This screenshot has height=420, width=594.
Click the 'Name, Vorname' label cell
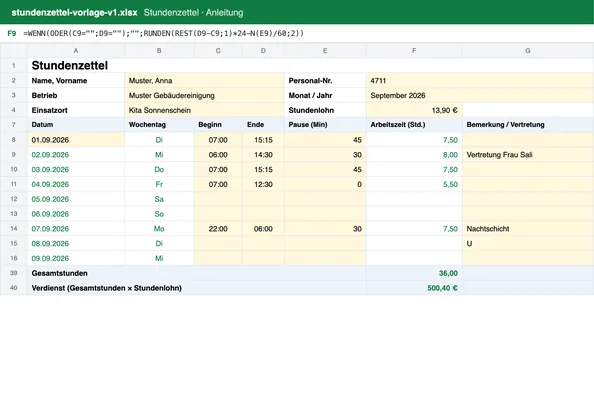76,81
